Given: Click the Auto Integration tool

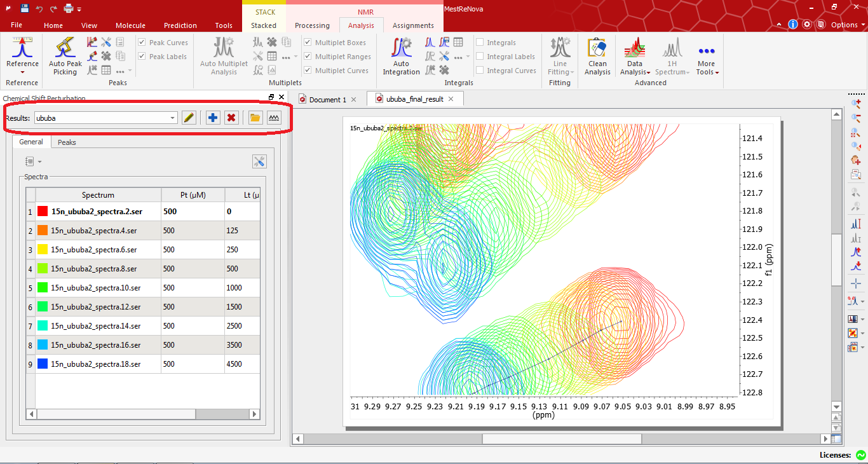Looking at the screenshot, I should [x=401, y=56].
